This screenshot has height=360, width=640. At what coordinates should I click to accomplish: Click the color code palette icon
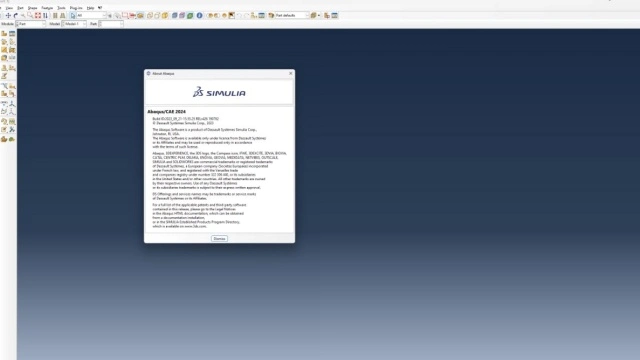point(271,15)
